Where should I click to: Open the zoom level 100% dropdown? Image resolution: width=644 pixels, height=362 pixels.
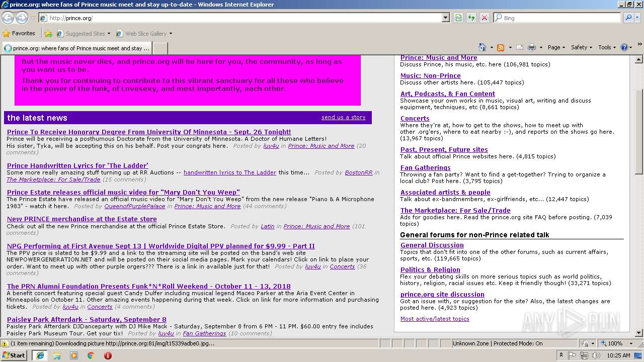coord(631,343)
